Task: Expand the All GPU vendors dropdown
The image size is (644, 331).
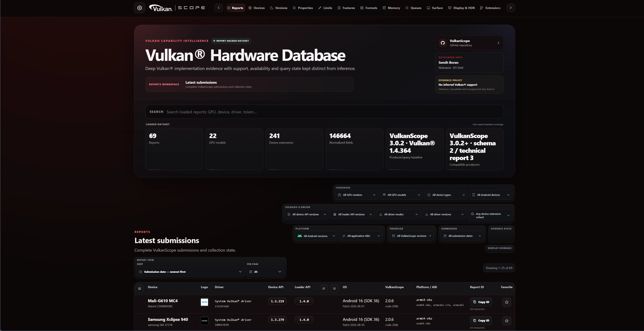Action: coord(357,195)
